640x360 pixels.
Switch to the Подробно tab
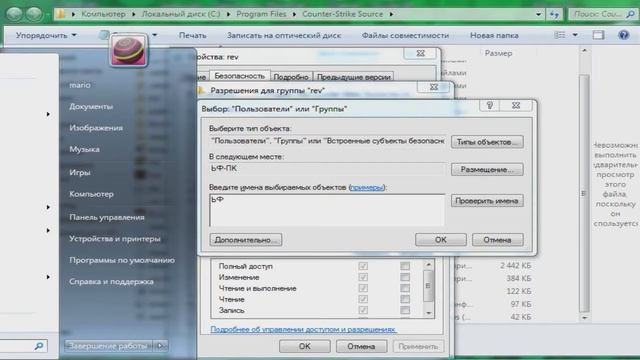(291, 77)
